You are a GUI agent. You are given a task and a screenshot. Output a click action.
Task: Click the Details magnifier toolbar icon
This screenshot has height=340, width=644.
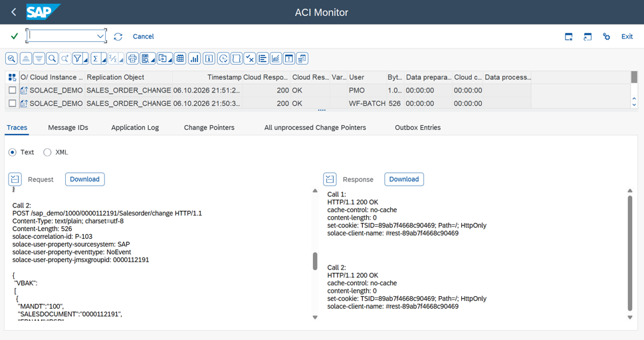pos(11,59)
